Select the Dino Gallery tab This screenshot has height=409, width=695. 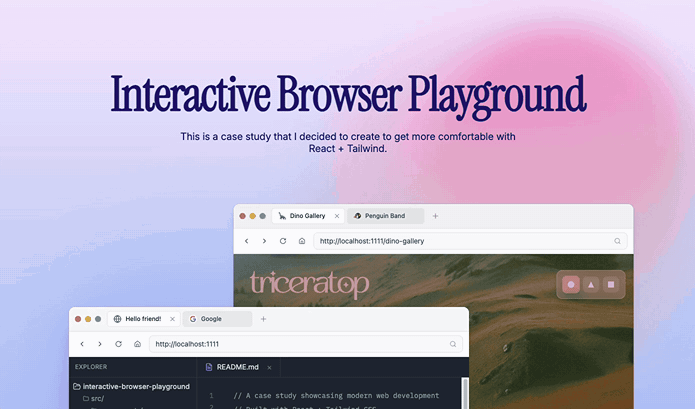click(308, 216)
